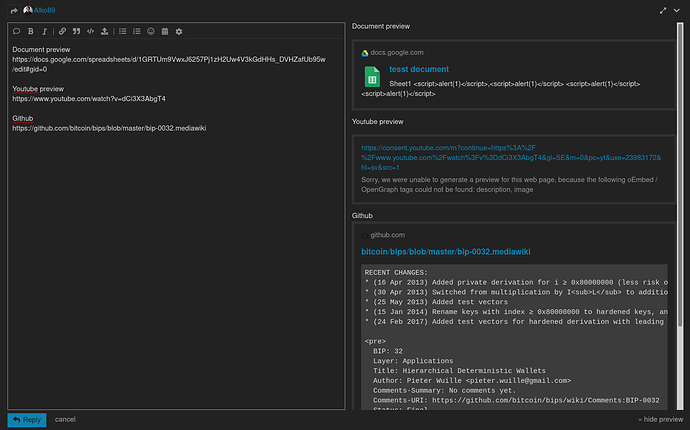690x430 pixels.
Task: Click the github.com bip-0032 URL in editor
Action: (x=109, y=128)
